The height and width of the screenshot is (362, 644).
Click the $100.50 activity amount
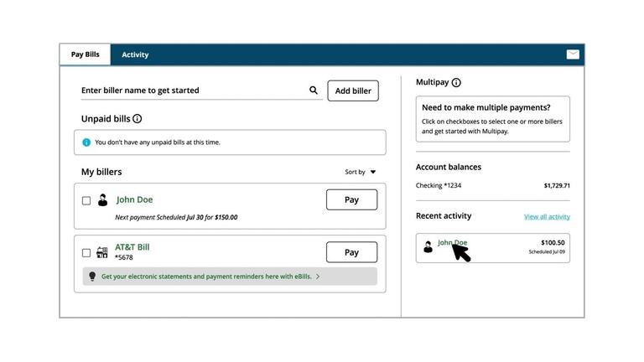[553, 242]
